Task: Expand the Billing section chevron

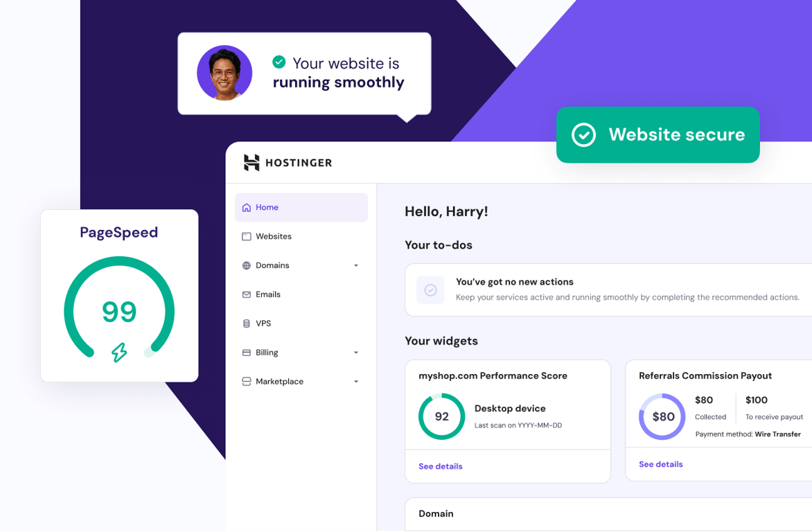Action: click(x=356, y=352)
